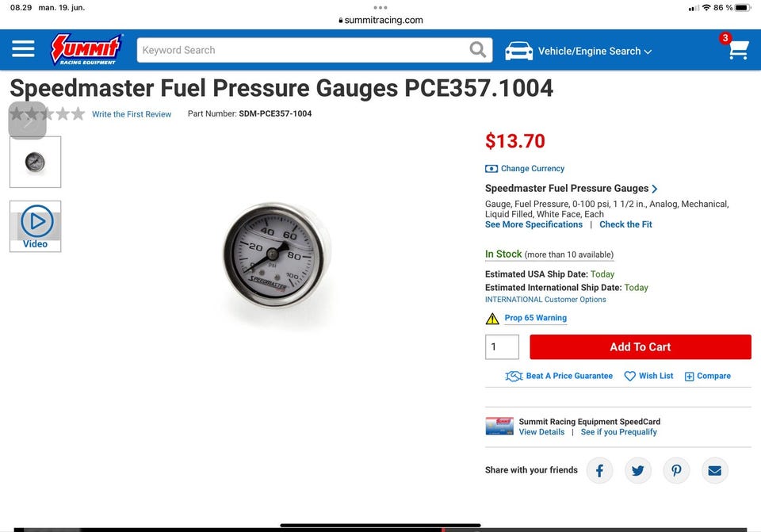Click Add To Cart button
Screen dimensions: 761x532
click(641, 347)
